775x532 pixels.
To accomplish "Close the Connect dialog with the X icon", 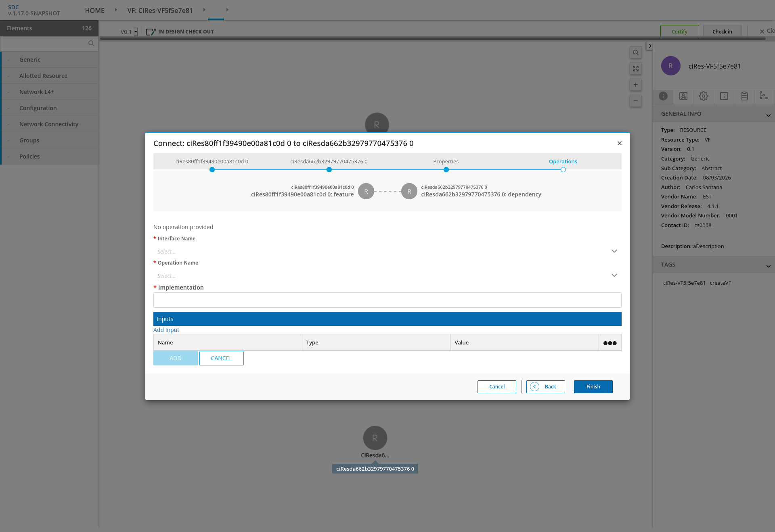I will pyautogui.click(x=619, y=143).
